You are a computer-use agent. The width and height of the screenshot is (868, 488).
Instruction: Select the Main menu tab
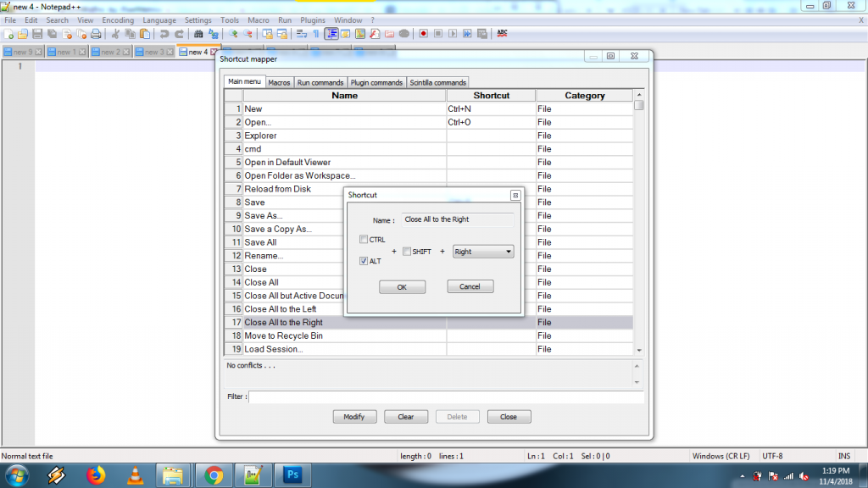(244, 81)
